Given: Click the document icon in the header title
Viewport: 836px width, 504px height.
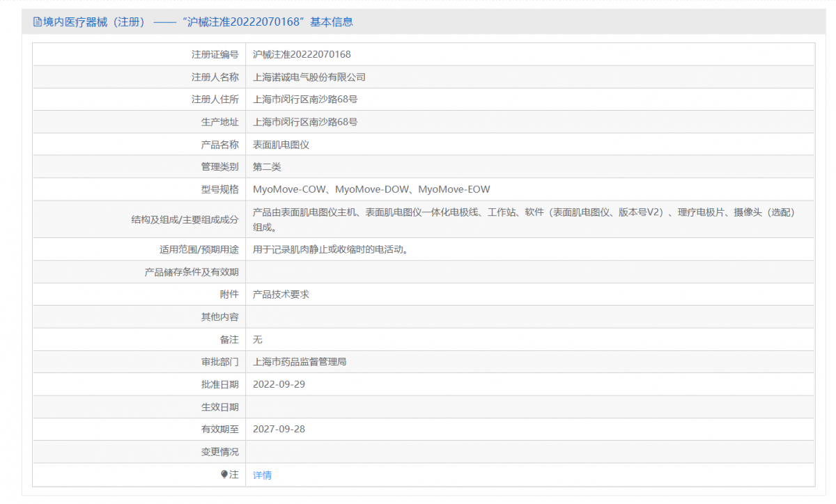Looking at the screenshot, I should click(37, 22).
